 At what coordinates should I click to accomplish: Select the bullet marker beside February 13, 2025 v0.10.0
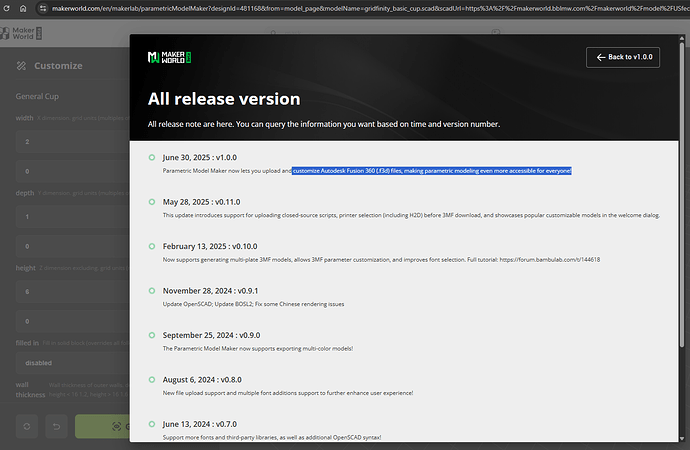(151, 245)
